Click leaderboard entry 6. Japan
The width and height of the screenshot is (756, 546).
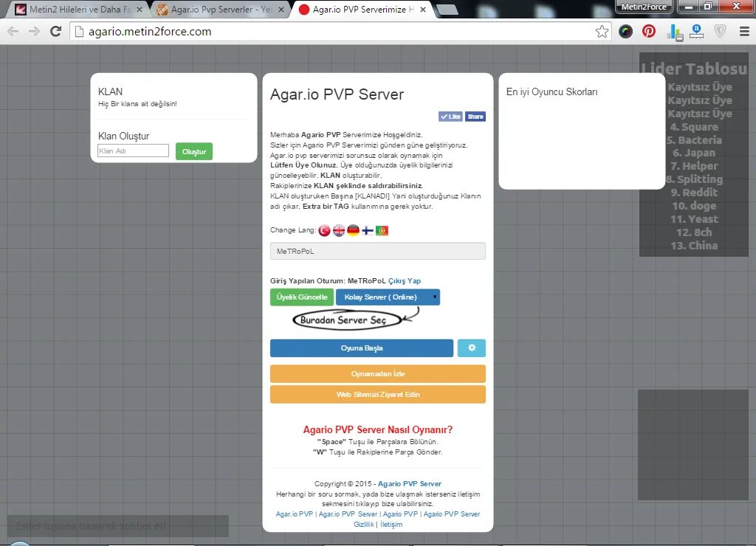click(694, 153)
